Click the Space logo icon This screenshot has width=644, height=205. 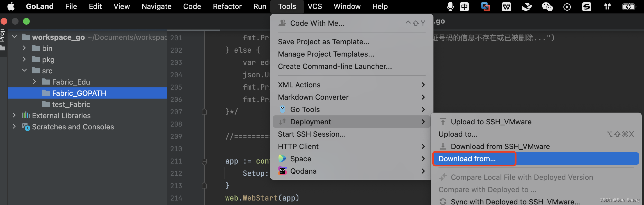point(282,159)
